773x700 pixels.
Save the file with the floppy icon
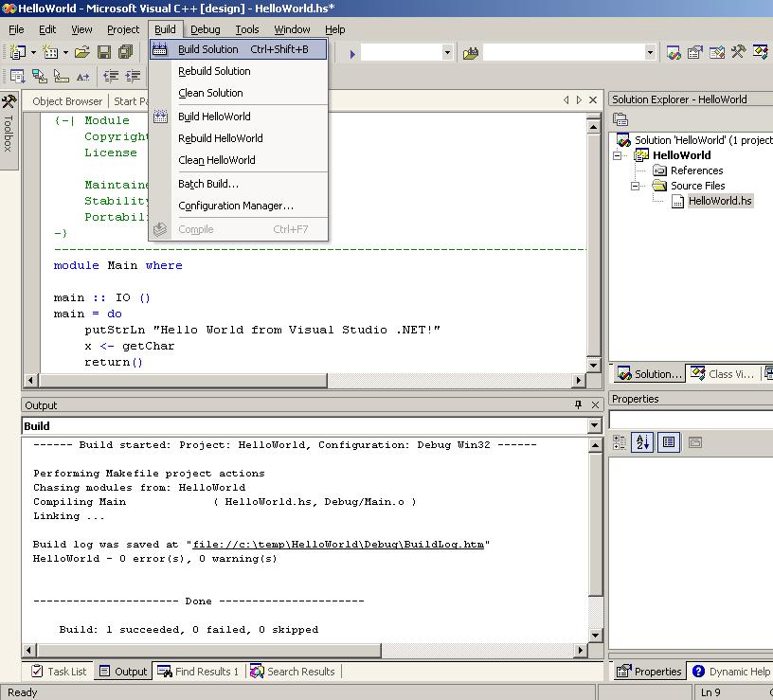(104, 52)
